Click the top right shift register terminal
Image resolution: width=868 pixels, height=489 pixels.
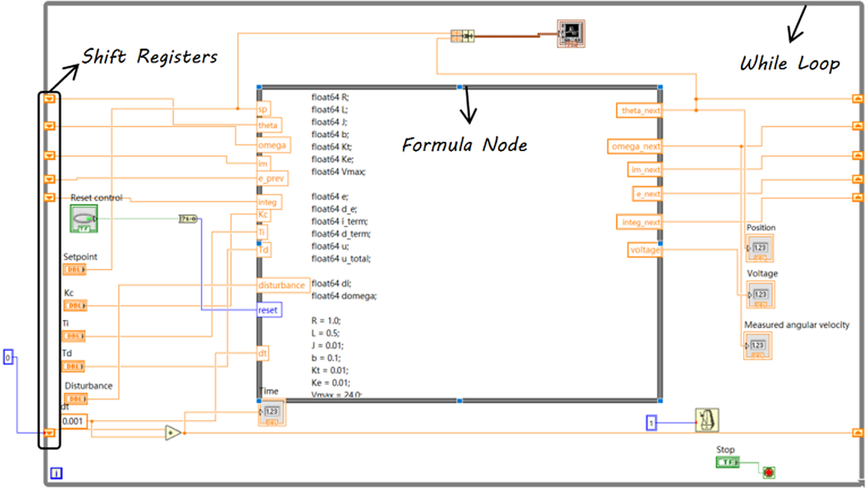[x=858, y=99]
